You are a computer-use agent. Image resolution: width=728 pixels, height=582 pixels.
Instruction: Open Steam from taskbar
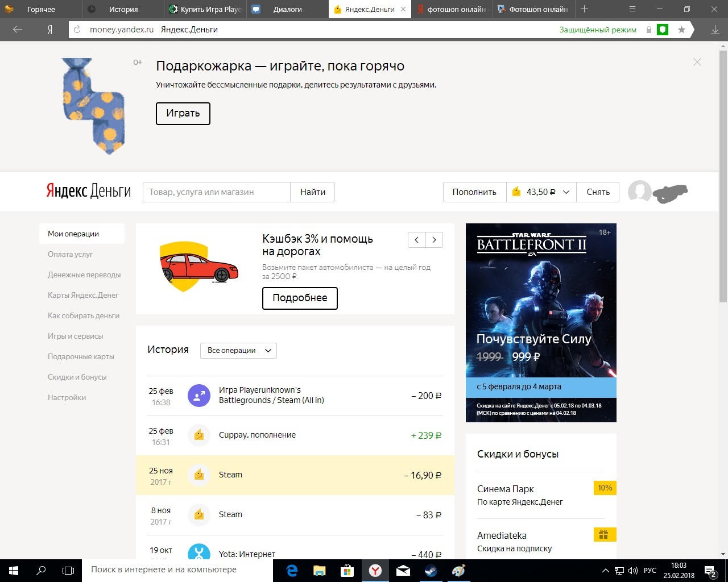(431, 570)
